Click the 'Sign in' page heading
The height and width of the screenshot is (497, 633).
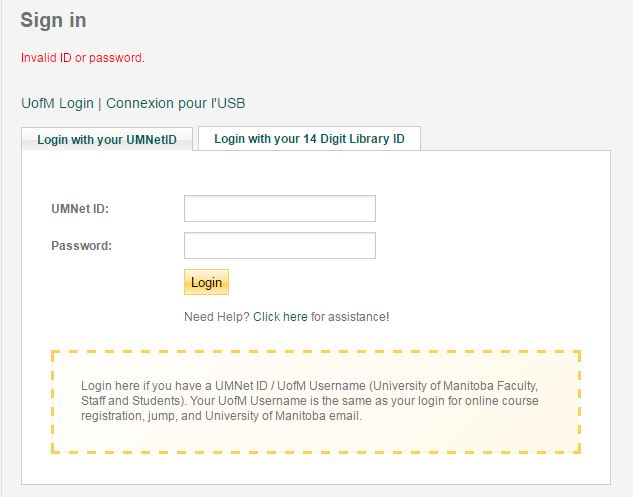coord(53,20)
